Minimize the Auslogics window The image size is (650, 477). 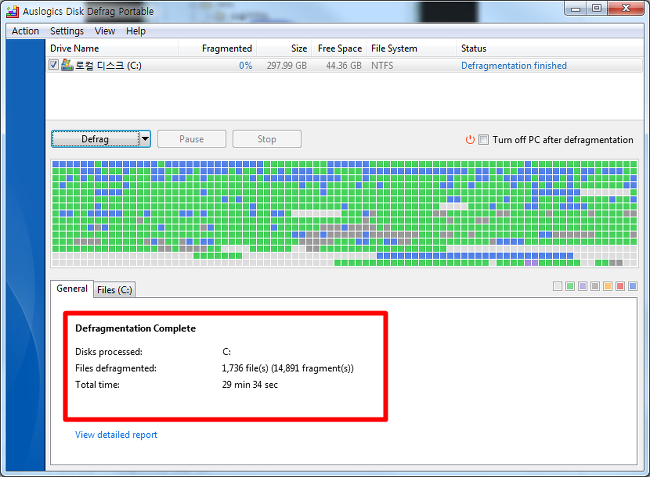(x=575, y=8)
